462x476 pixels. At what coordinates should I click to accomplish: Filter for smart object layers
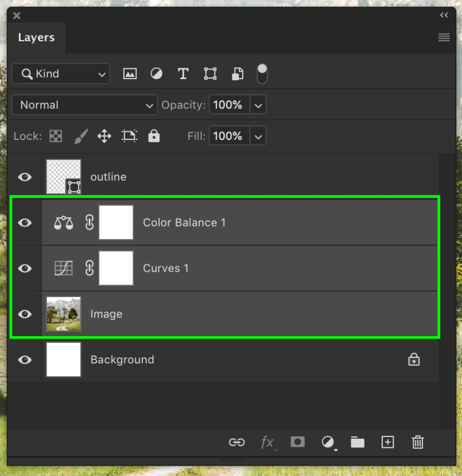click(x=237, y=73)
